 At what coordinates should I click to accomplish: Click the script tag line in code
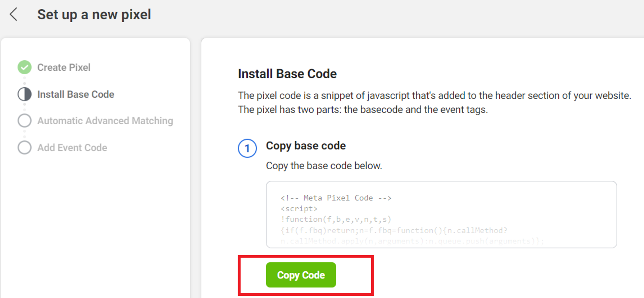pyautogui.click(x=299, y=209)
